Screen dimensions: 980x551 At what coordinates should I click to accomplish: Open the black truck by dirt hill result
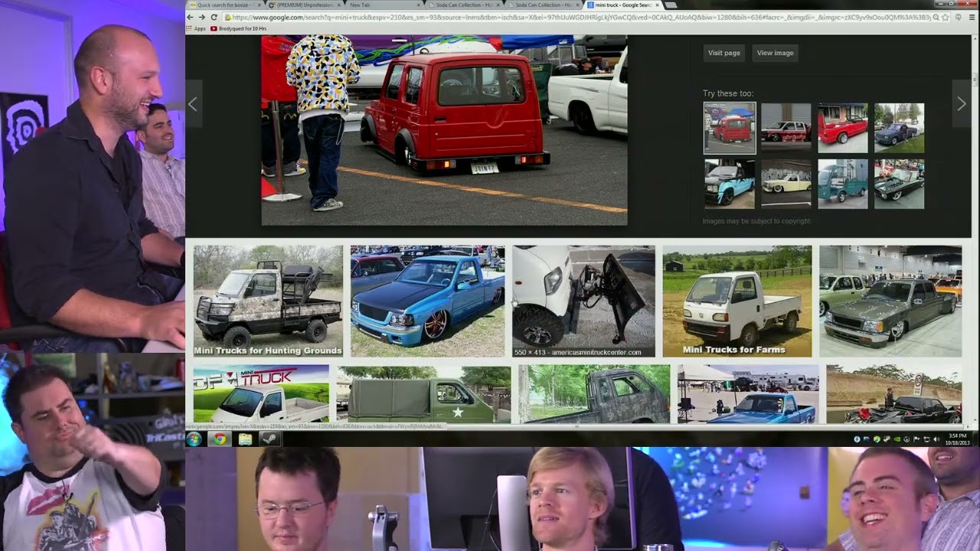[x=894, y=394]
